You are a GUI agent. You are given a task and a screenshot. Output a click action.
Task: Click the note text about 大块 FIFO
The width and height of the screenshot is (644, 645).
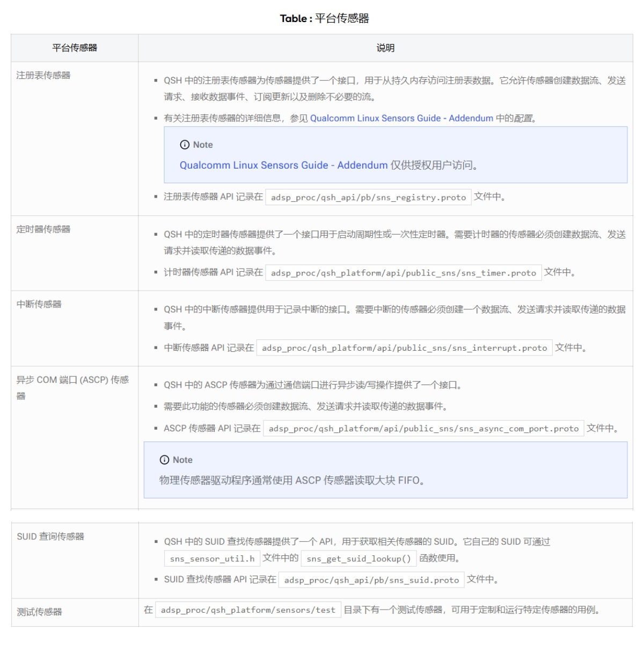pos(292,481)
